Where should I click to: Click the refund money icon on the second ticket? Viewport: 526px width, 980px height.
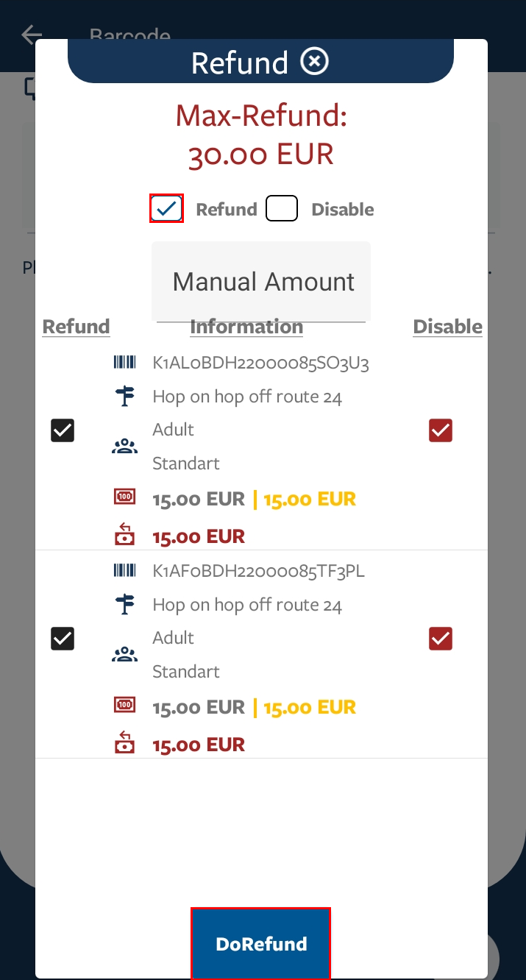click(x=124, y=744)
